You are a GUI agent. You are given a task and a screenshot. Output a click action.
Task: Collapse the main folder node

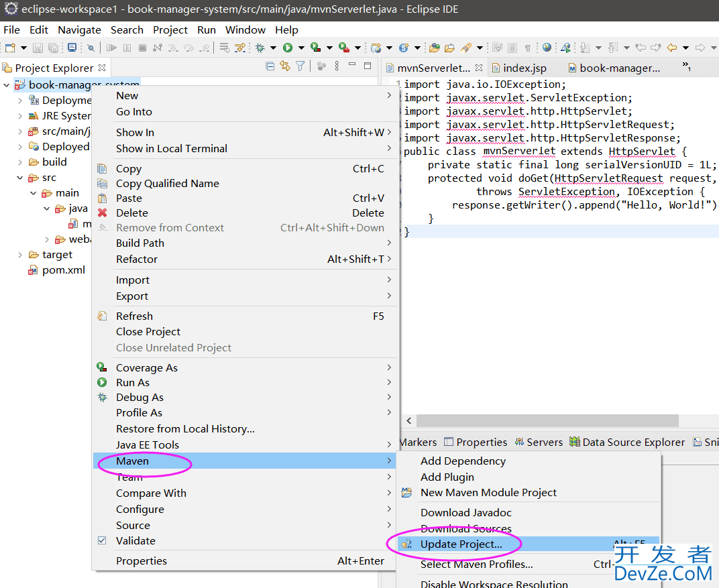(34, 193)
